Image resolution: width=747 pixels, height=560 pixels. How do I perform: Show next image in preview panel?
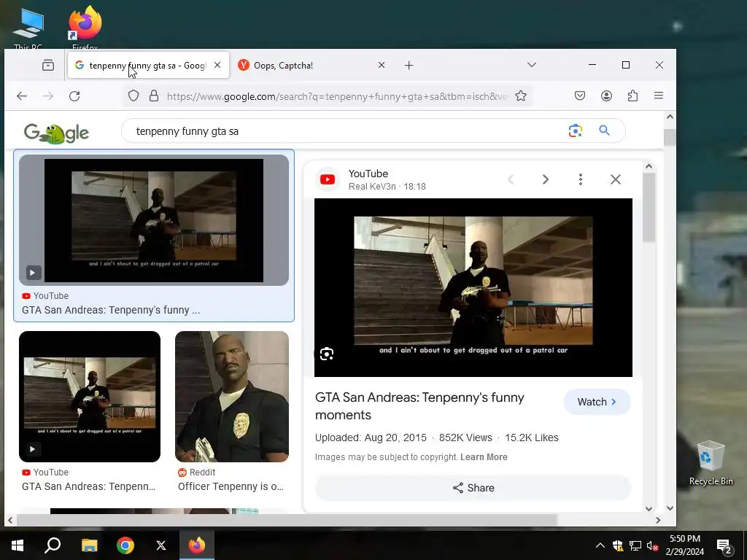coord(546,179)
